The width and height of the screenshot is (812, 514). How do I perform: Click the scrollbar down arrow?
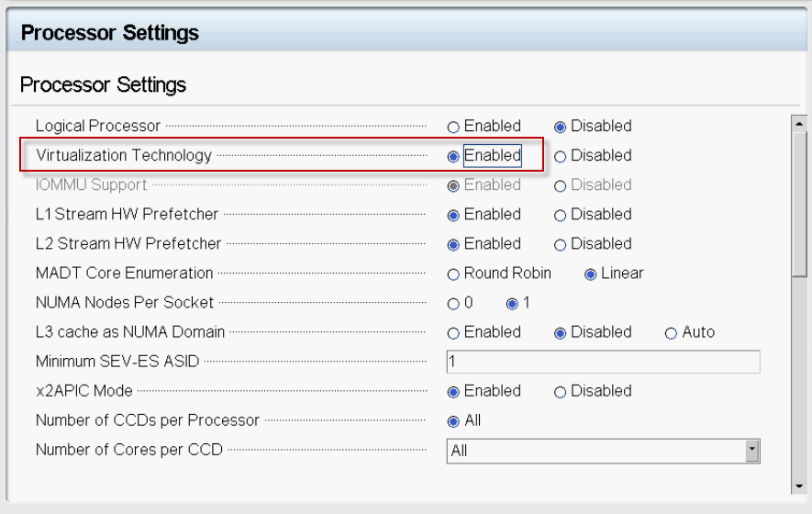799,486
